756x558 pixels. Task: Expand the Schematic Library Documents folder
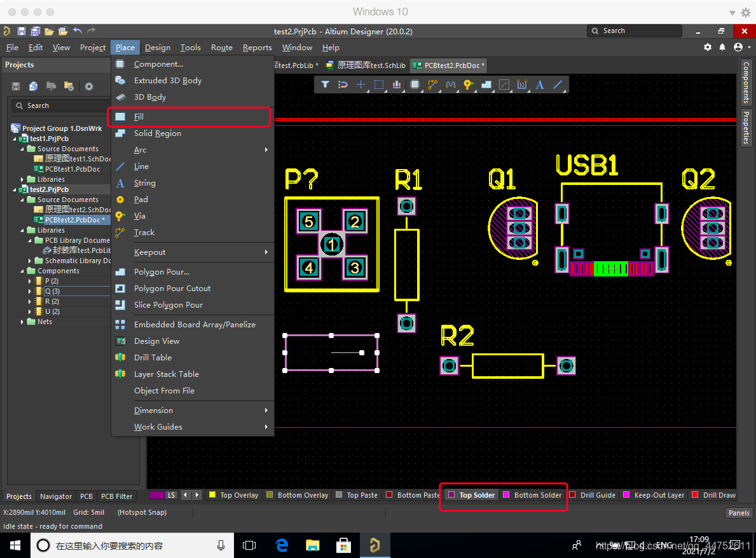point(30,261)
